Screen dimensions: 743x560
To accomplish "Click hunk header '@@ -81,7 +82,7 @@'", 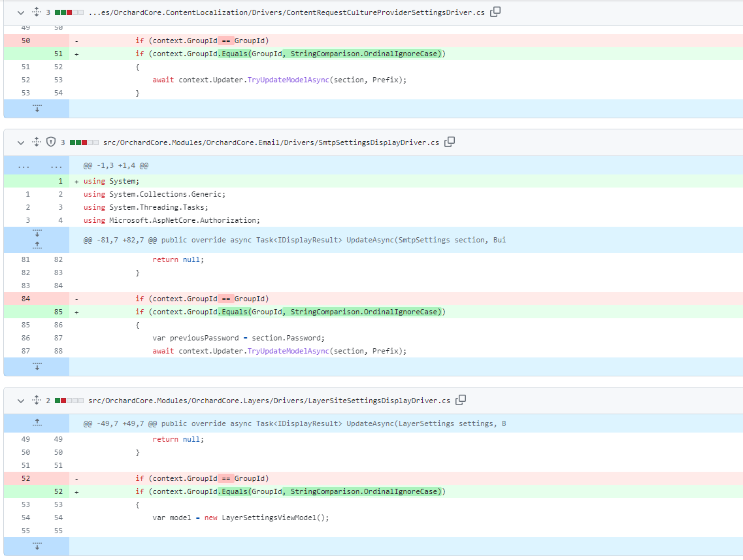I will point(295,240).
